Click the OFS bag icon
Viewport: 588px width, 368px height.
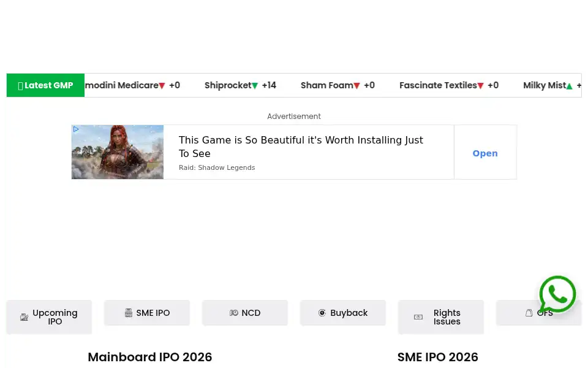[x=529, y=312]
